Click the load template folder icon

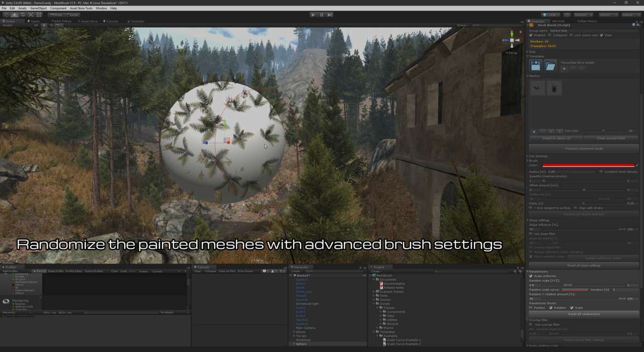click(551, 65)
